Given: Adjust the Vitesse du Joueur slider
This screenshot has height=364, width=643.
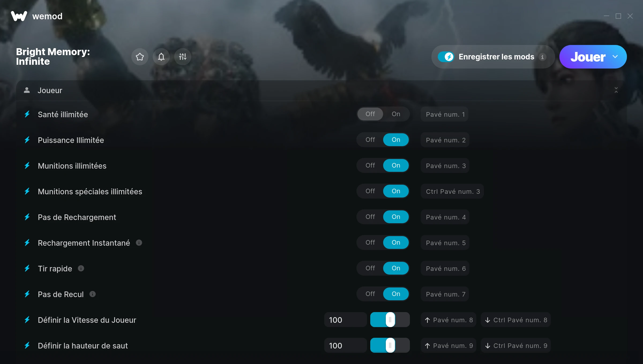Looking at the screenshot, I should (390, 320).
